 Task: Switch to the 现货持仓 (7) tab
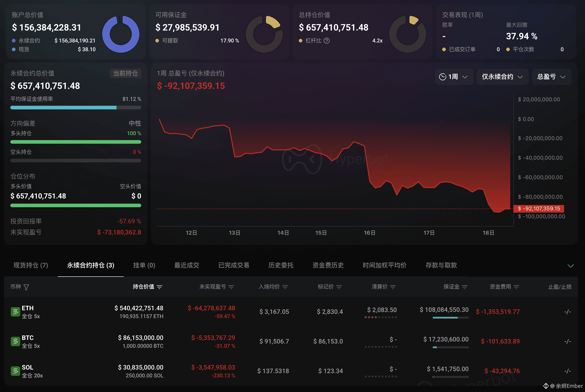point(31,266)
